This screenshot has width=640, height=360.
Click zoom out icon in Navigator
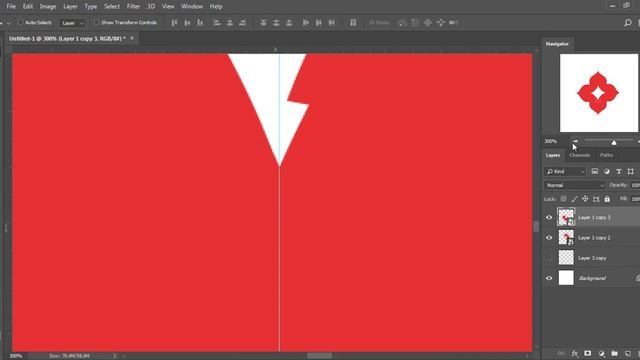click(575, 141)
